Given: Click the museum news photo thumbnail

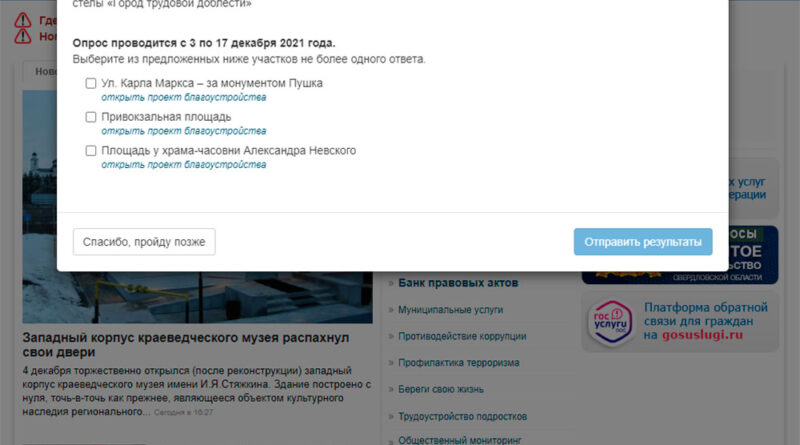Looking at the screenshot, I should pyautogui.click(x=197, y=297).
